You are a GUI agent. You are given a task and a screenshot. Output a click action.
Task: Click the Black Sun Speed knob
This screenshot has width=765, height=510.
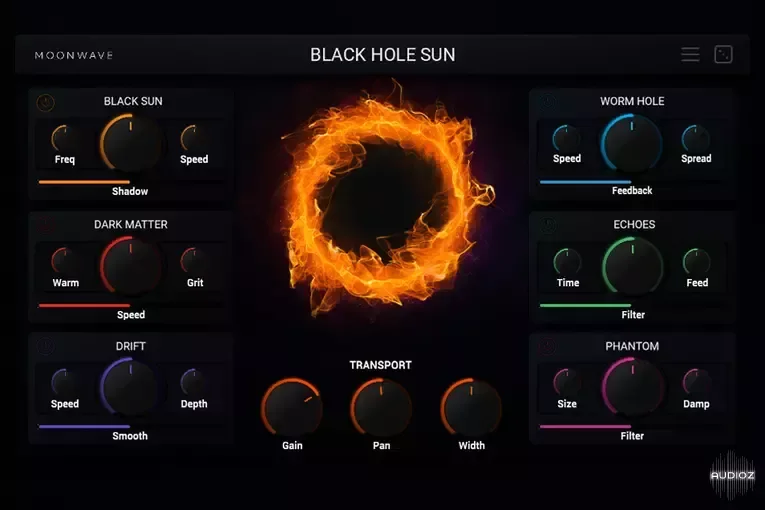point(194,139)
